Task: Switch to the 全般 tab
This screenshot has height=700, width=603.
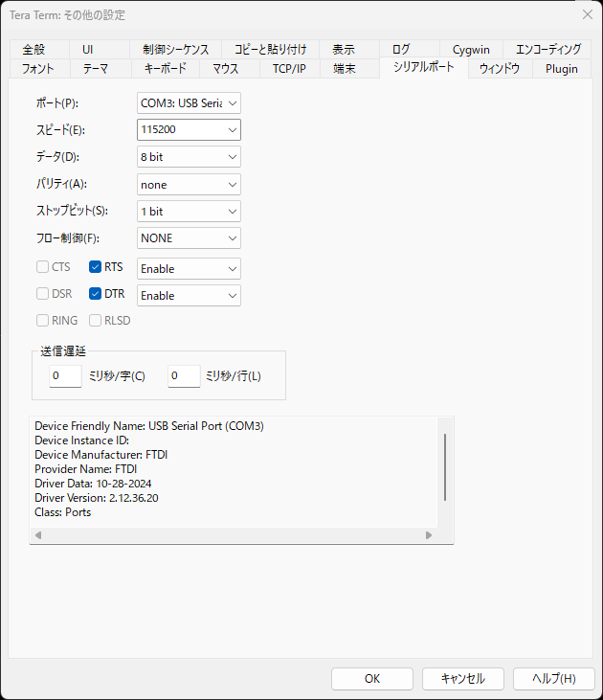Action: 39,49
